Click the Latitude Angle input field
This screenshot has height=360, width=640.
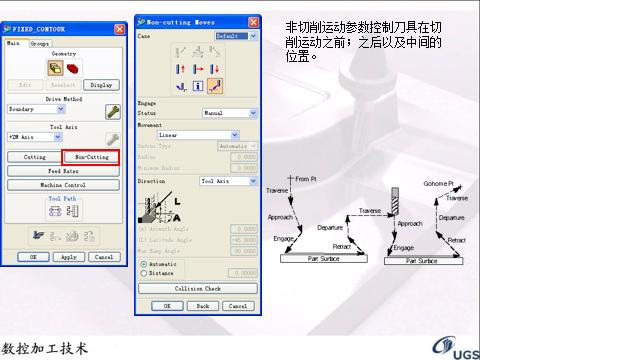point(244,240)
